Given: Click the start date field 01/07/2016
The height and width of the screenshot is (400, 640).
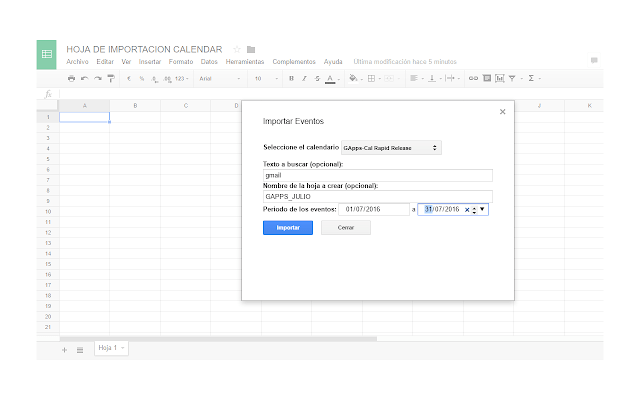Looking at the screenshot, I should (x=374, y=209).
